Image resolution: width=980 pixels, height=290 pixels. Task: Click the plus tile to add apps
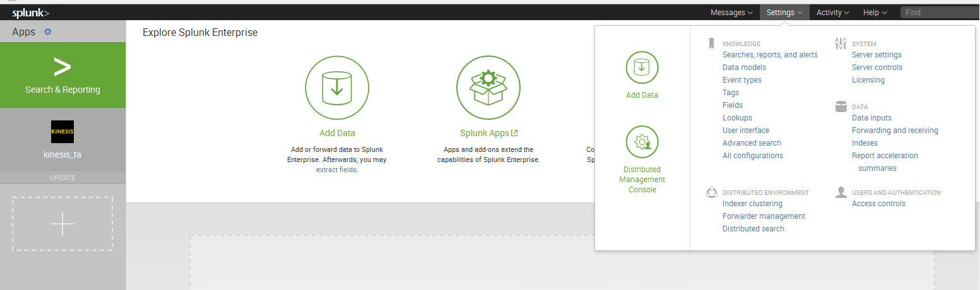click(62, 224)
